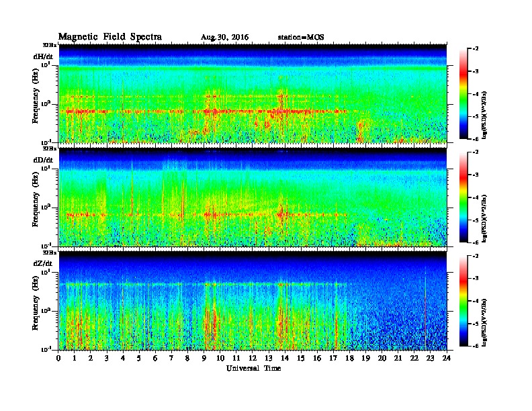This screenshot has height=411, width=532.
Task: Click the log(PSD) label of dH/dt color bar
Action: coord(484,115)
